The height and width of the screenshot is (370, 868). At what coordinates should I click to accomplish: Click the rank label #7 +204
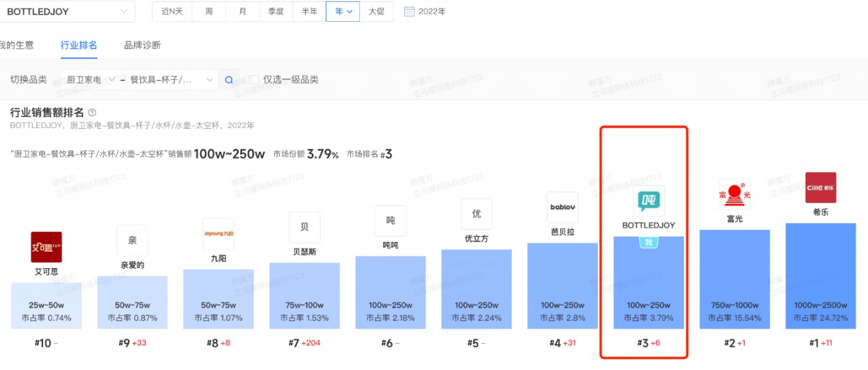[x=304, y=343]
